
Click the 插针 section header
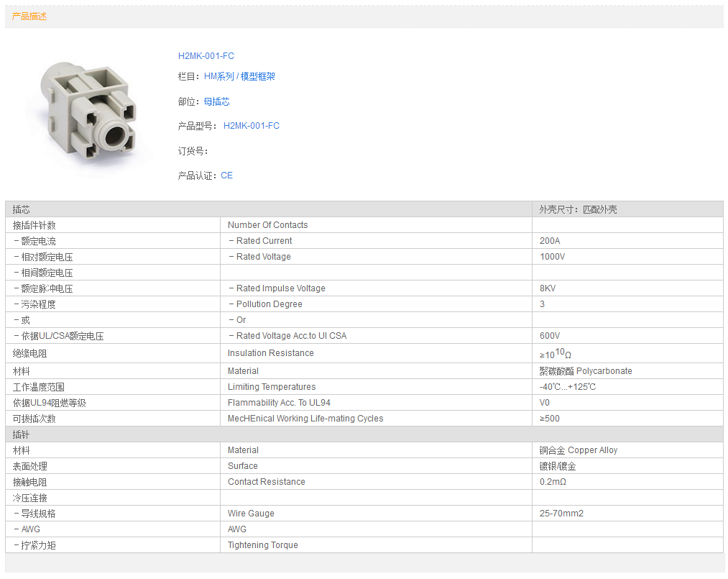click(22, 435)
